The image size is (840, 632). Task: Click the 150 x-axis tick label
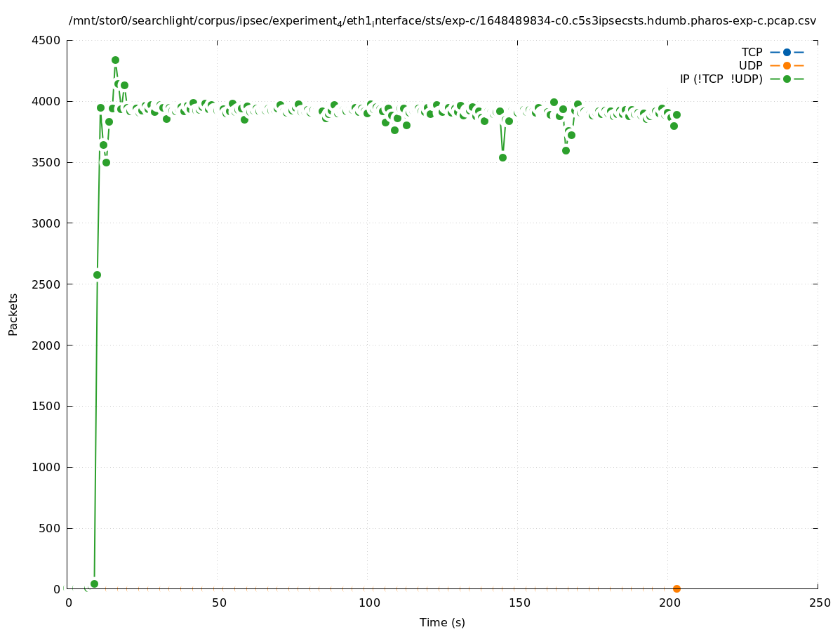point(519,603)
